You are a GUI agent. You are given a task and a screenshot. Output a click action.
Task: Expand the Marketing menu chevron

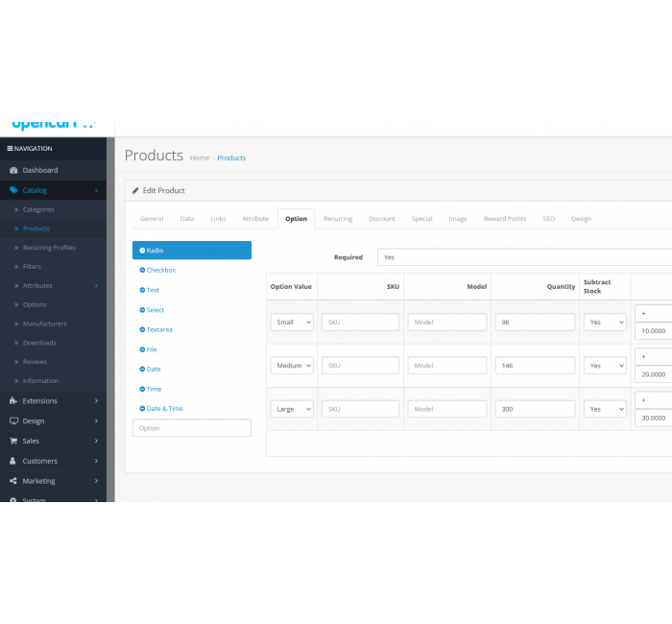(96, 481)
